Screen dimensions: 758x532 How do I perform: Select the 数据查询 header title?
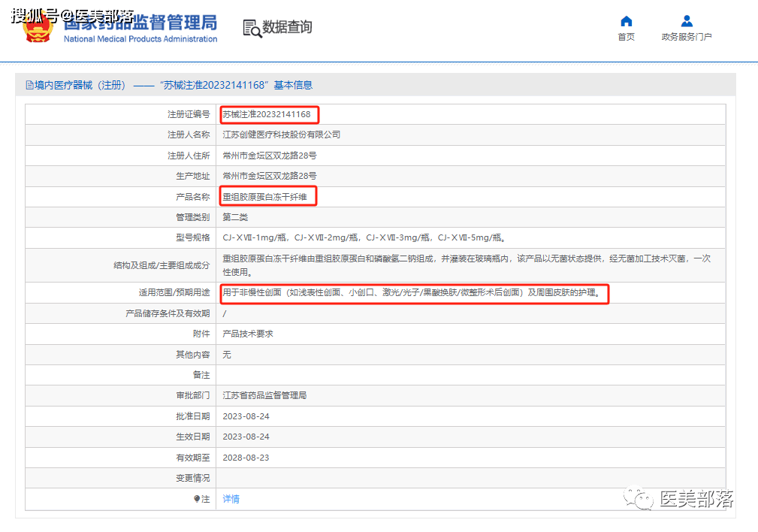click(x=287, y=28)
